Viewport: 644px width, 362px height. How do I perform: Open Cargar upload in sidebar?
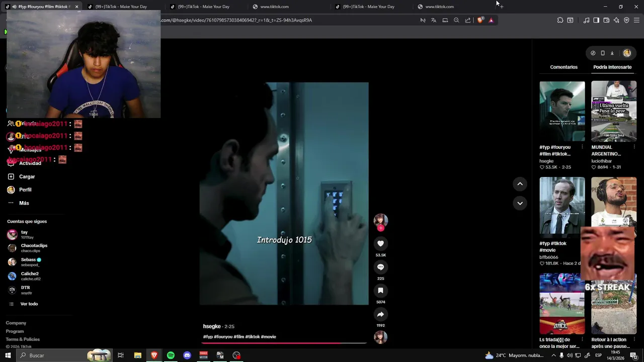tap(21, 176)
